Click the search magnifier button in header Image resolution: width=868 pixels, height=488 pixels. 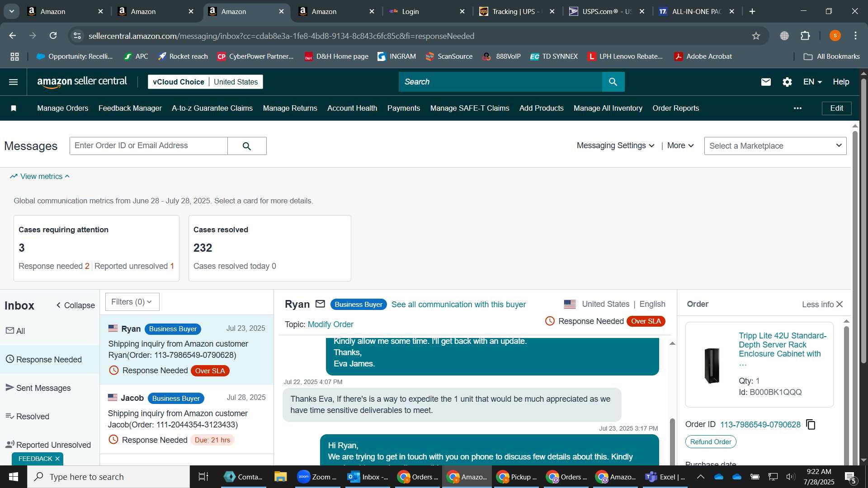coord(613,82)
